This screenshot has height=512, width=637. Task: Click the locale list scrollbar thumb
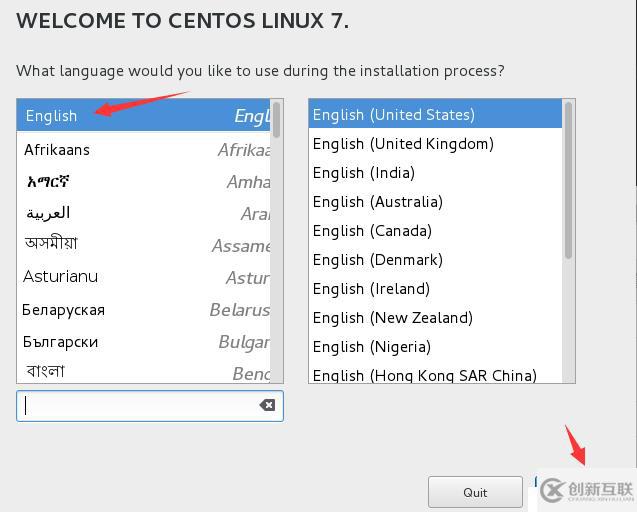point(568,180)
